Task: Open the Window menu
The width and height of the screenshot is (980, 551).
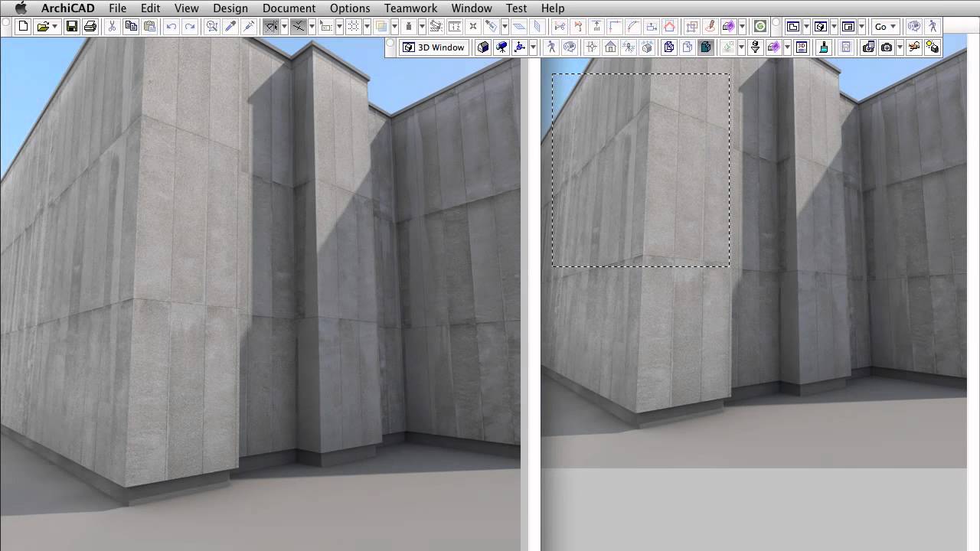Action: [x=471, y=8]
